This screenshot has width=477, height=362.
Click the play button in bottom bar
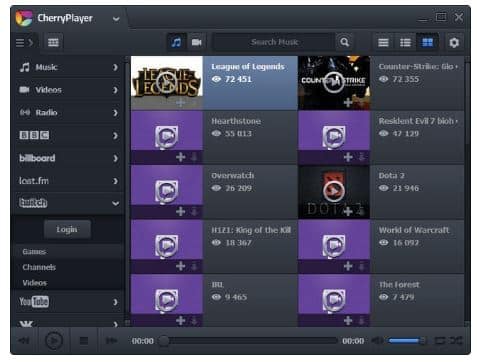click(54, 340)
